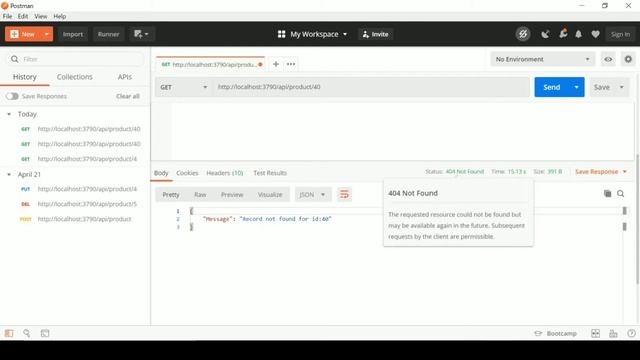This screenshot has width=640, height=360.
Task: Open the new window options icon
Action: [141, 34]
